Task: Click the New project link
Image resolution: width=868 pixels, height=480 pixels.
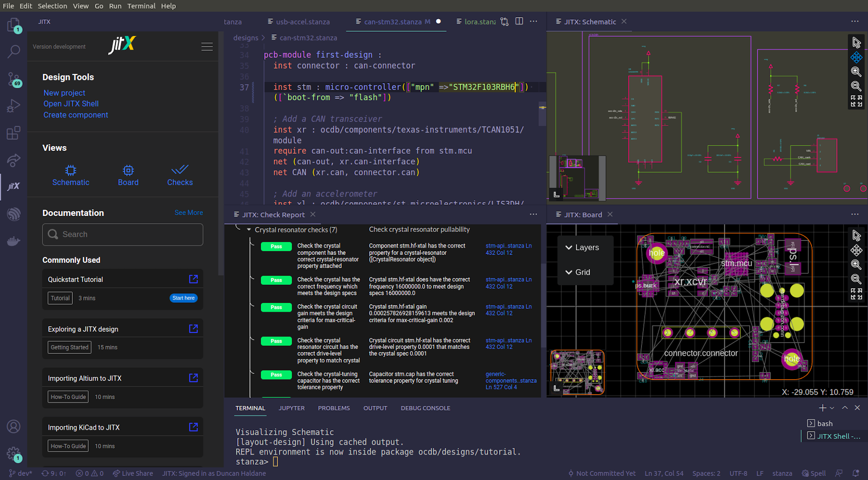Action: click(64, 93)
